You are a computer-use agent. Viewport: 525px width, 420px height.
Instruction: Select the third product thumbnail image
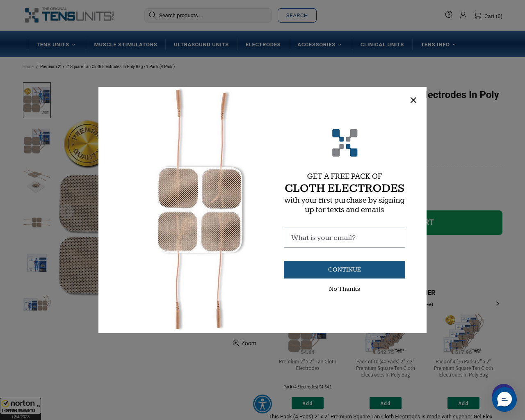click(37, 181)
